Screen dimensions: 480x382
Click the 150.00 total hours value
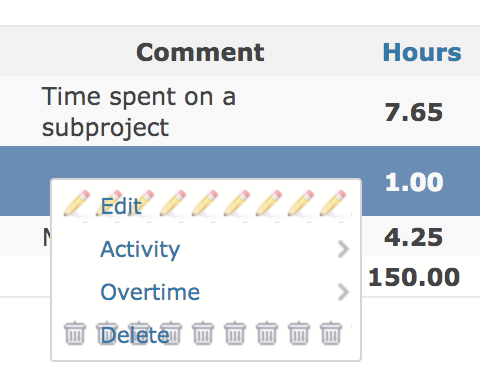point(414,277)
